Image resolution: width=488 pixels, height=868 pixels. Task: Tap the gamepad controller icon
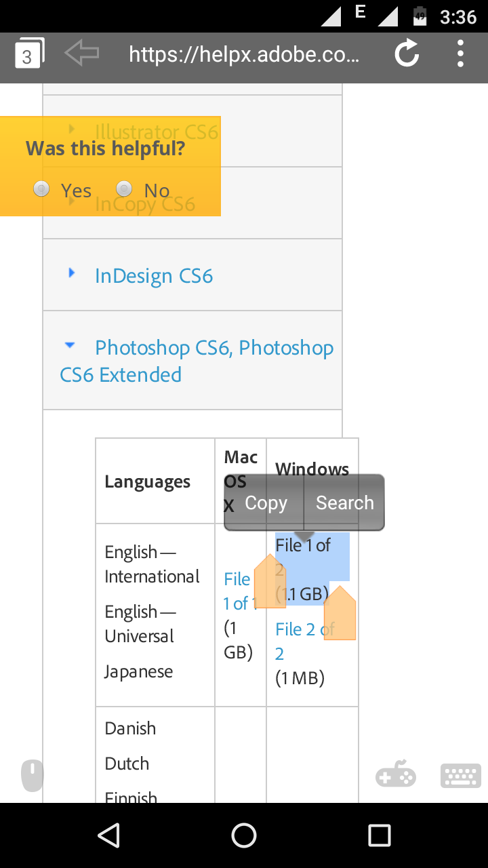(x=396, y=774)
